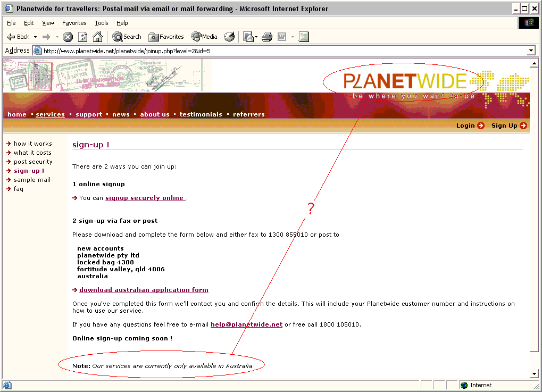Screen dimensions: 542x392
Task: Open the Help menu
Action: click(122, 23)
